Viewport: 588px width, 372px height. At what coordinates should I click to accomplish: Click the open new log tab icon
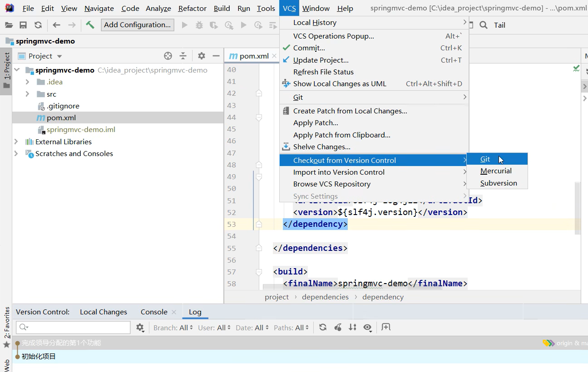click(x=386, y=327)
